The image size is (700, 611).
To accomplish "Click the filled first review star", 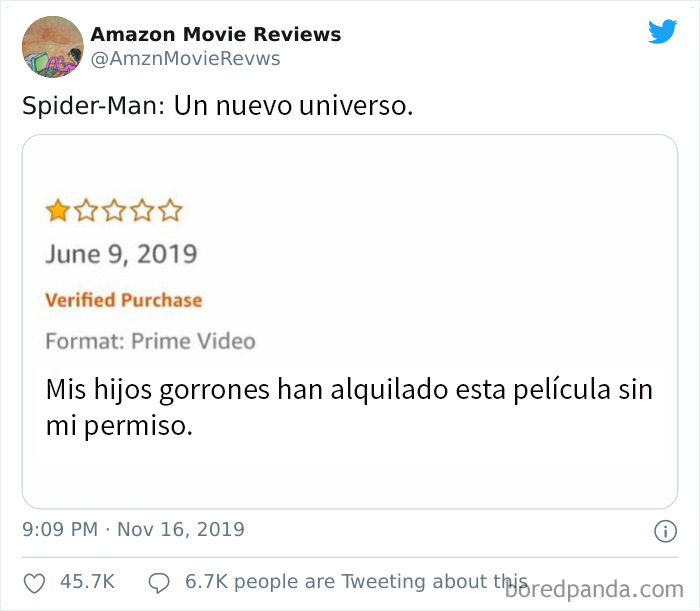I will tap(58, 210).
